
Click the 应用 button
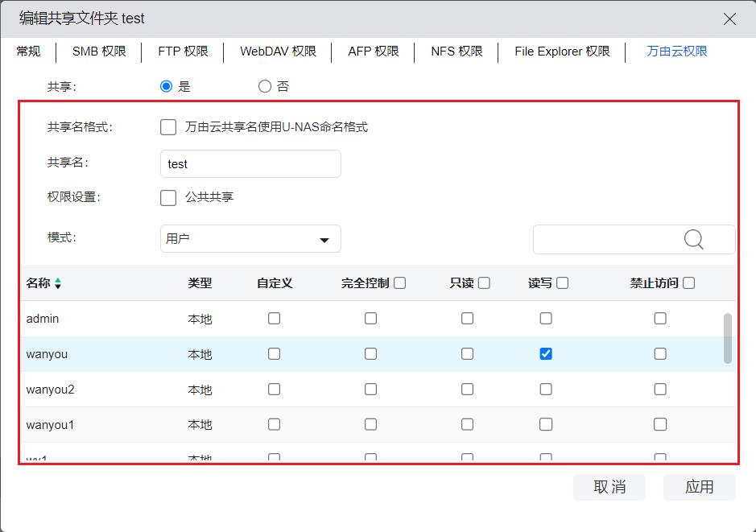click(x=699, y=487)
